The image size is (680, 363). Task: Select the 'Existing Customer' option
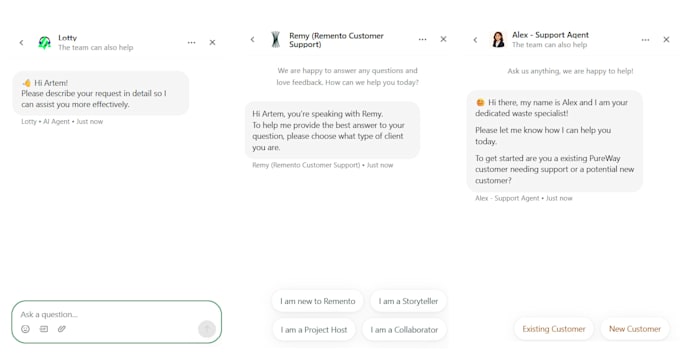[x=554, y=329]
